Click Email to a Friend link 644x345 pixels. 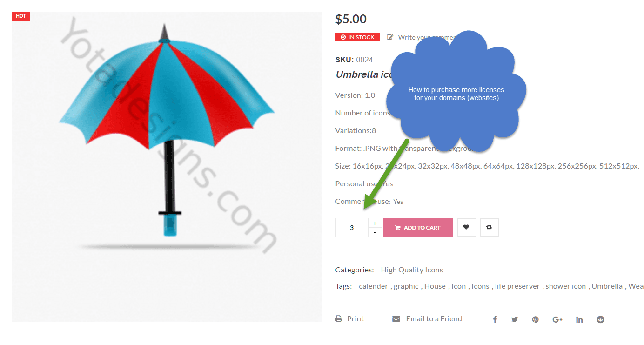tap(427, 319)
